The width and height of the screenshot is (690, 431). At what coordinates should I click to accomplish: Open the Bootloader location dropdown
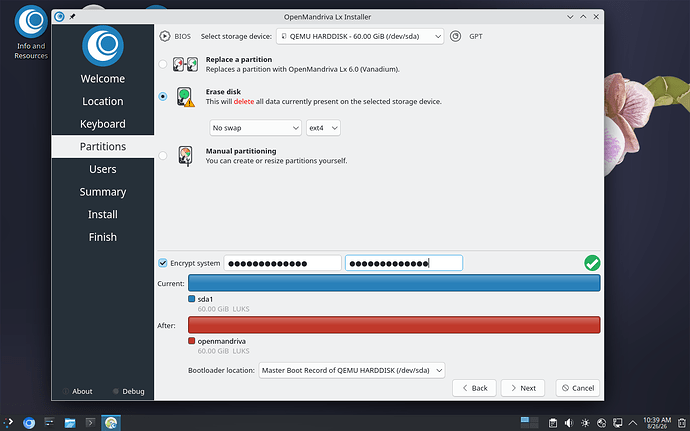coord(352,370)
